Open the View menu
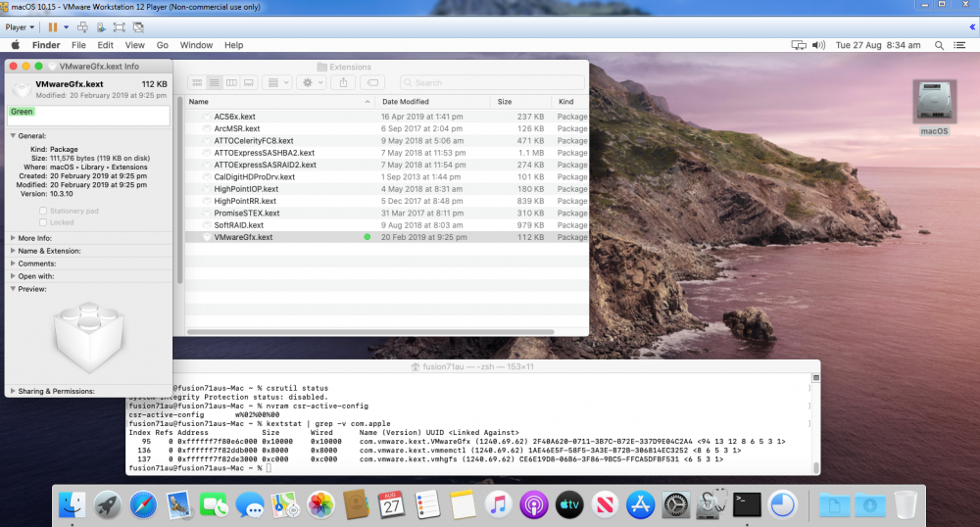Image resolution: width=980 pixels, height=527 pixels. point(135,45)
